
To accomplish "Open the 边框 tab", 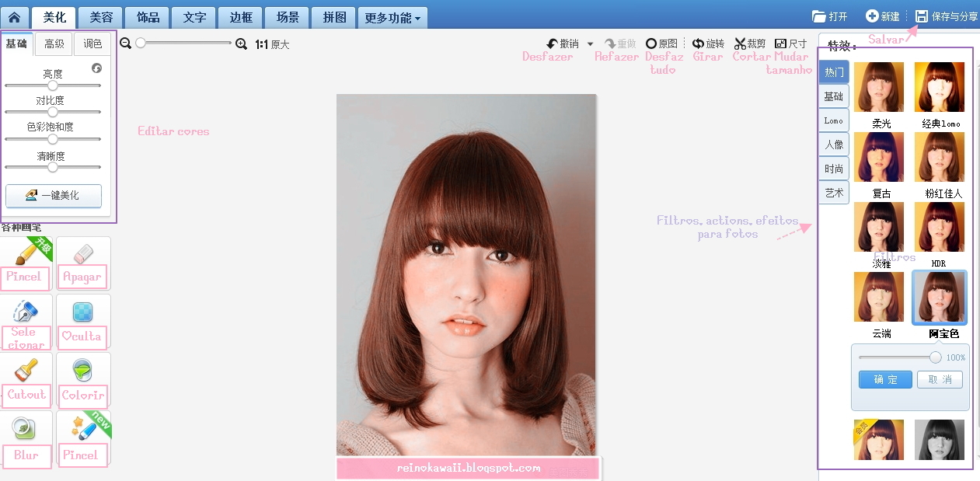I will click(x=240, y=17).
